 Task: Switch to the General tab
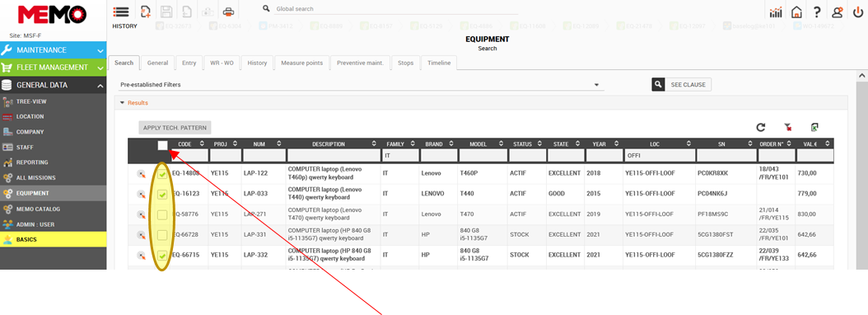[x=158, y=63]
